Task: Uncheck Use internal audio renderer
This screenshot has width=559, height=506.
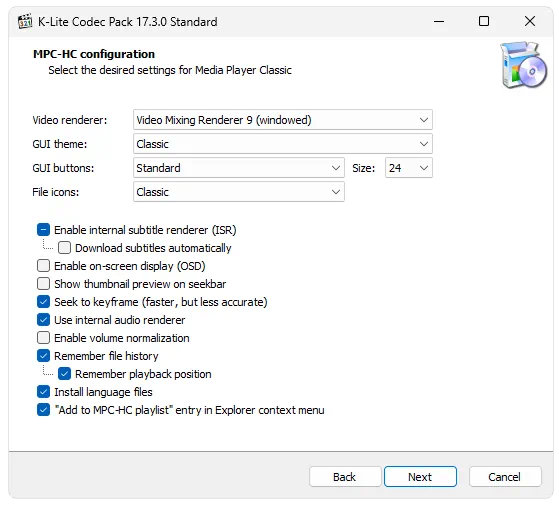Action: [43, 320]
